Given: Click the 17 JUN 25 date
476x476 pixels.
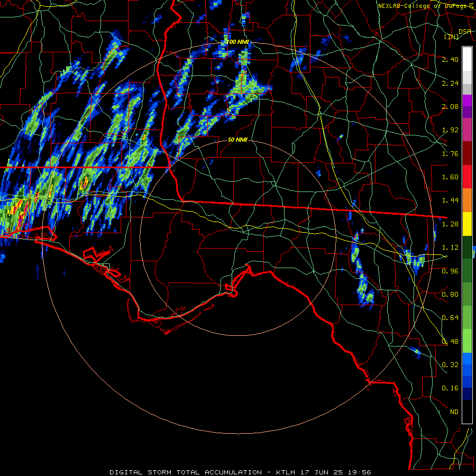Looking at the screenshot, I should (x=322, y=472).
